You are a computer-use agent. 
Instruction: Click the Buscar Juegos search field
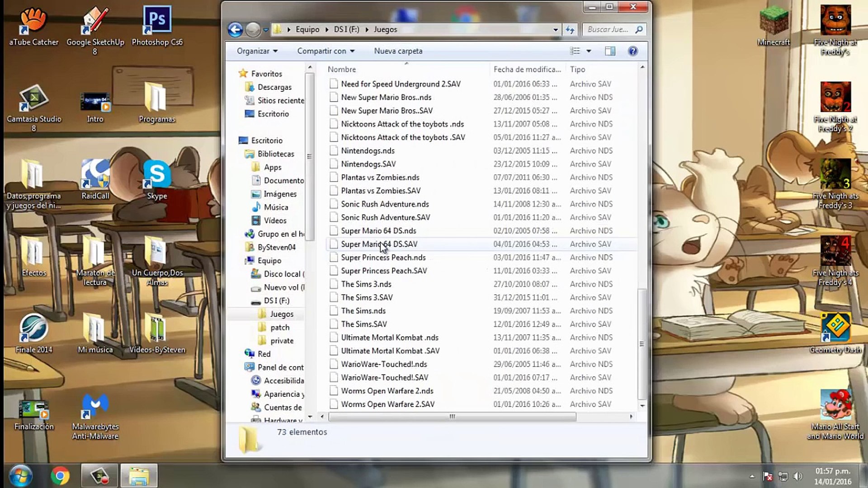tap(608, 30)
